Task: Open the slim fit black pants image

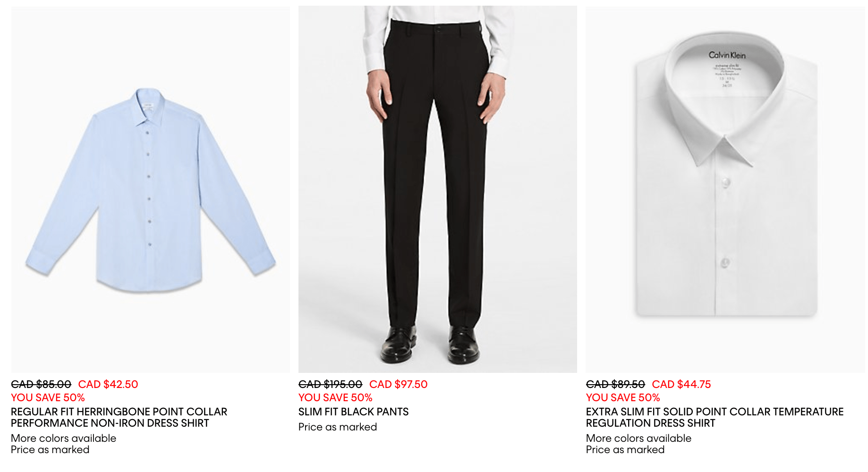Action: click(x=438, y=189)
